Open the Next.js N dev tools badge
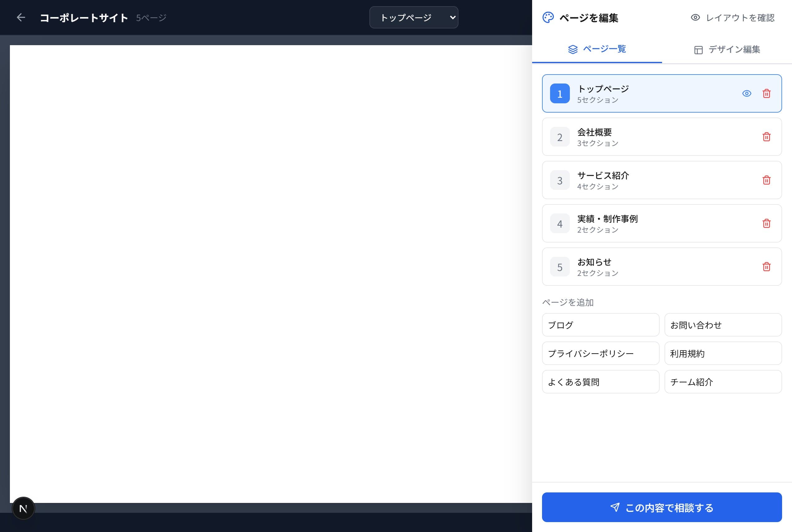The height and width of the screenshot is (532, 792). tap(24, 508)
